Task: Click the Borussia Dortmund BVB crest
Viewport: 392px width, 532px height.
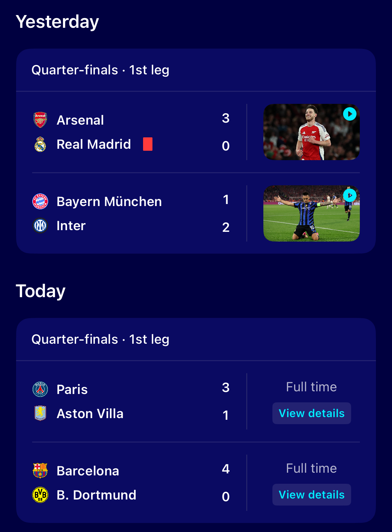Action: (40, 495)
